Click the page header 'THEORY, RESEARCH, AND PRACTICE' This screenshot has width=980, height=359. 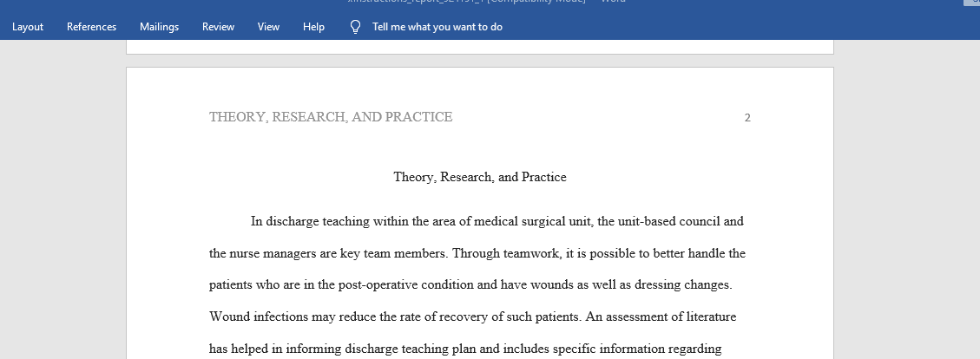coord(331,117)
